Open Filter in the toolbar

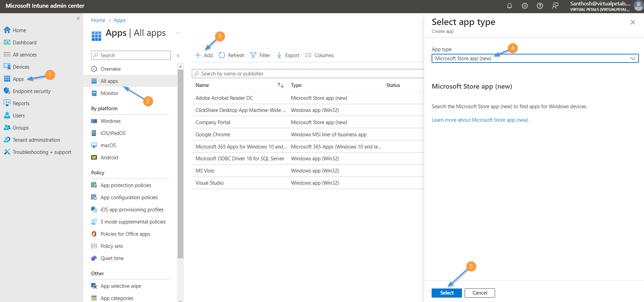260,55
